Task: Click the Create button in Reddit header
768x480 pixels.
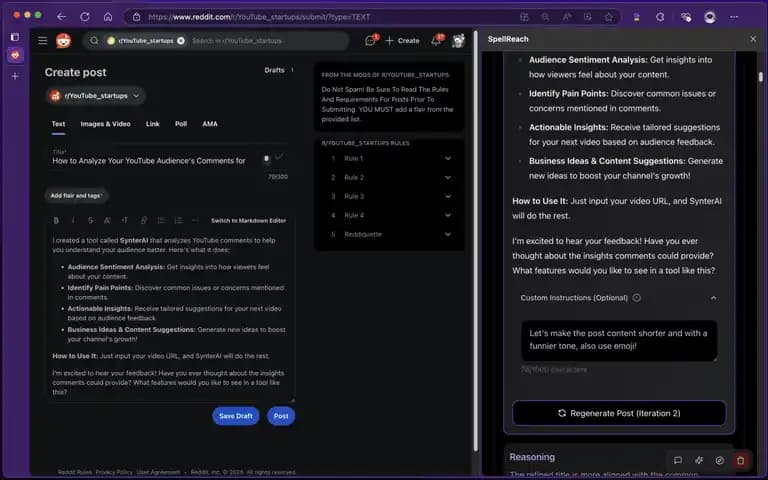Action: tap(403, 41)
